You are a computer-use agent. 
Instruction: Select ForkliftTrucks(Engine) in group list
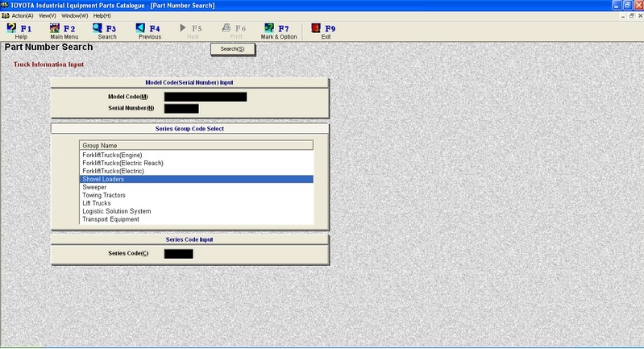click(x=196, y=156)
